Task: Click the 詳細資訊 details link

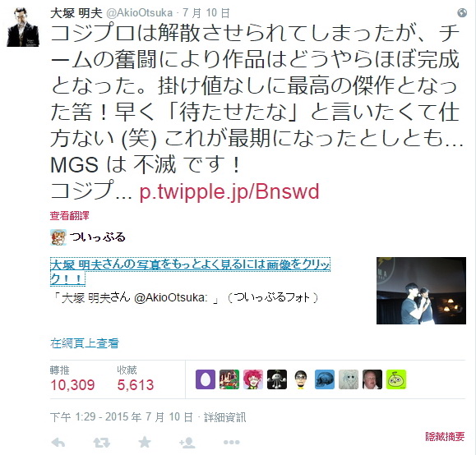Action: click(x=224, y=417)
